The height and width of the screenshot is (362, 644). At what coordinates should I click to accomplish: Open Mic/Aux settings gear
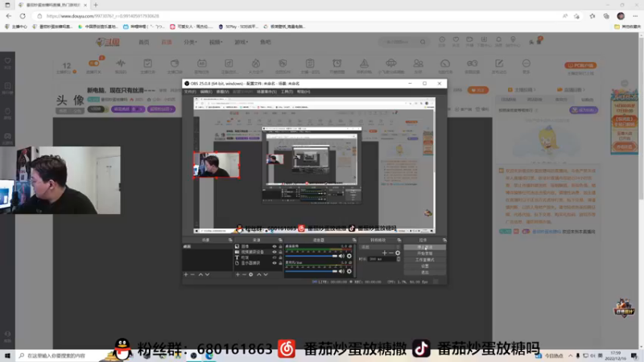(x=349, y=271)
